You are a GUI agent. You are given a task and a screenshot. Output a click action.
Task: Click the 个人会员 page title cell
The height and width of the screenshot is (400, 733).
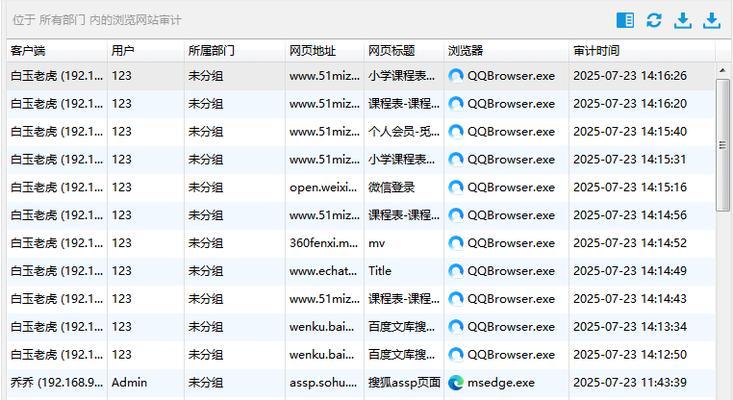[404, 132]
